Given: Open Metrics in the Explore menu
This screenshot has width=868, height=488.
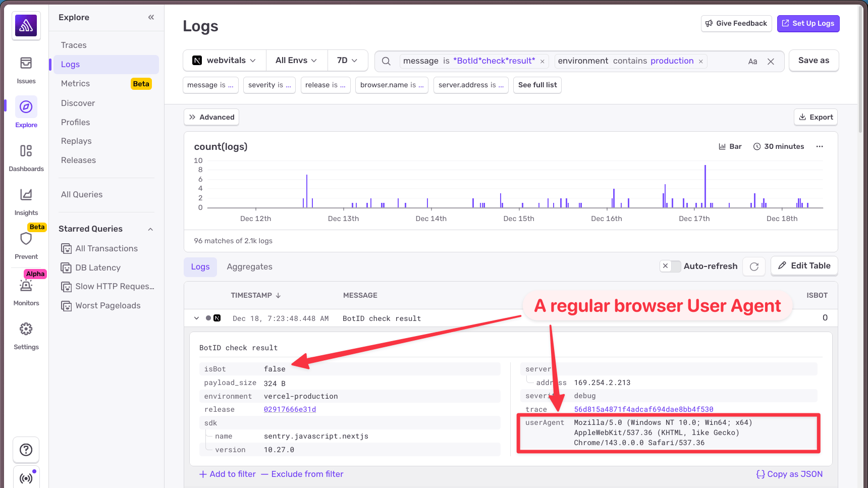Looking at the screenshot, I should point(75,83).
